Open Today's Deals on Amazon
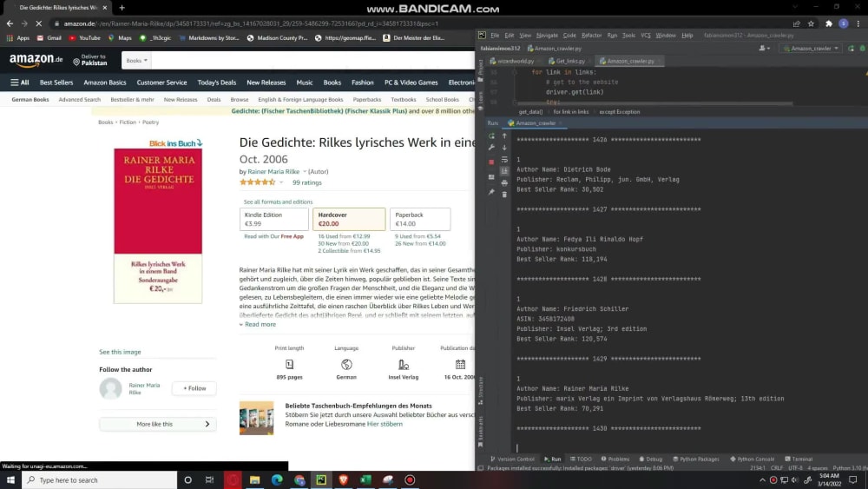This screenshot has height=489, width=868. (216, 82)
